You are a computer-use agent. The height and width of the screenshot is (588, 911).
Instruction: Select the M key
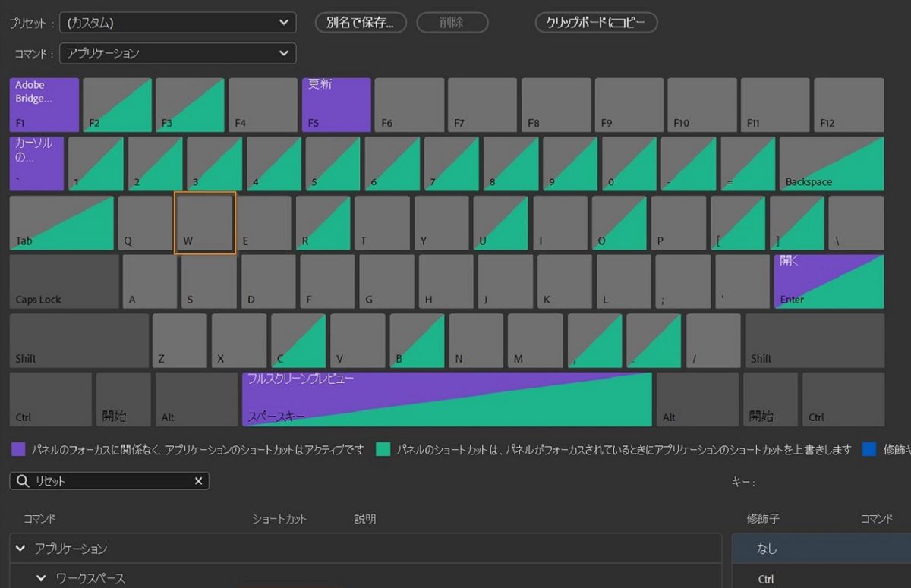535,340
